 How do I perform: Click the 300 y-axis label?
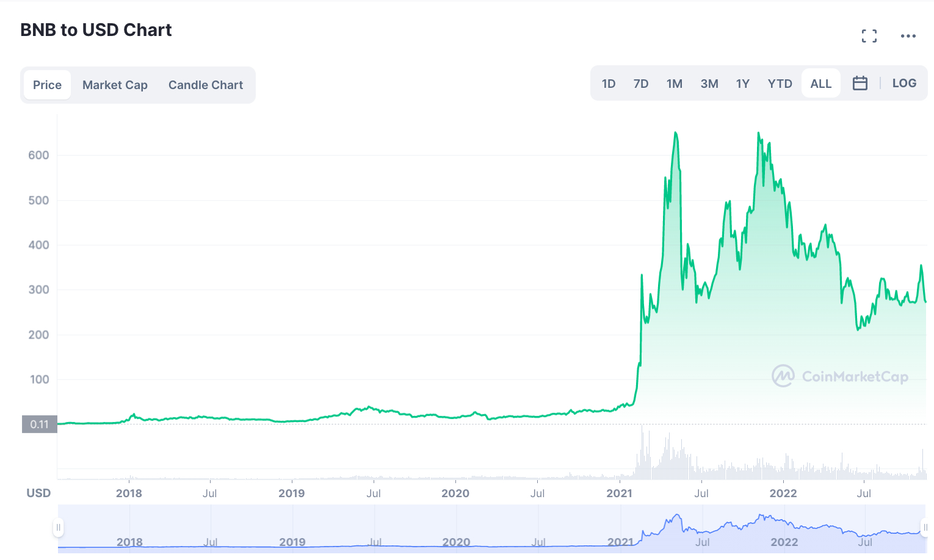pos(38,289)
